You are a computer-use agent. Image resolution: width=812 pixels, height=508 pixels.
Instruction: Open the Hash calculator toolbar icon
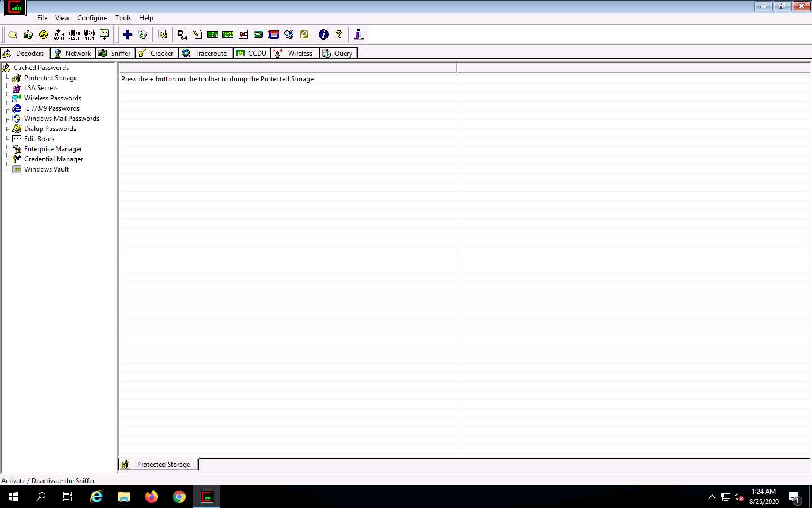(258, 35)
